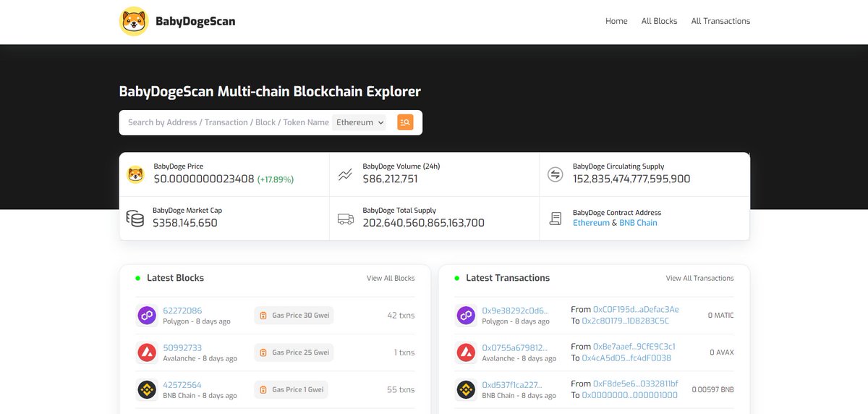The image size is (868, 414).
Task: Click the BabyDogeScan dog logo
Action: pyautogui.click(x=134, y=21)
